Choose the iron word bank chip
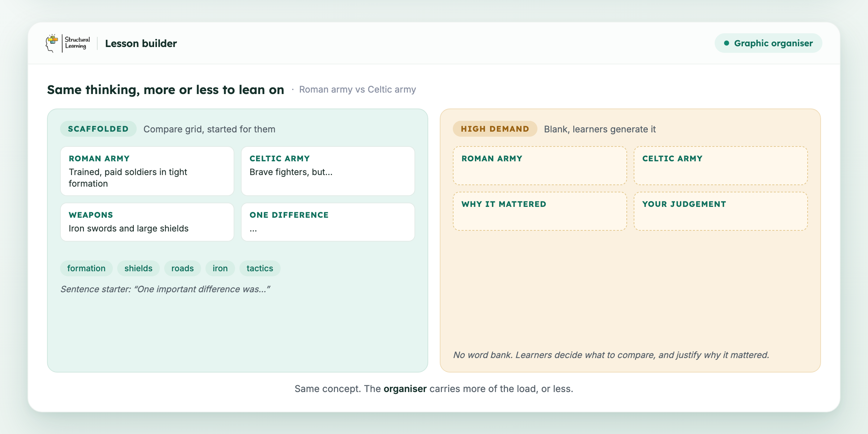The image size is (868, 434). [x=220, y=268]
